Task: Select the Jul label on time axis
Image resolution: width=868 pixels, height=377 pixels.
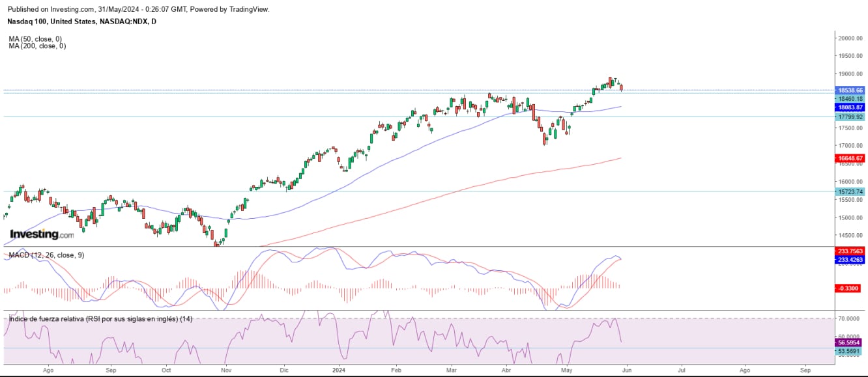Action: pyautogui.click(x=682, y=370)
